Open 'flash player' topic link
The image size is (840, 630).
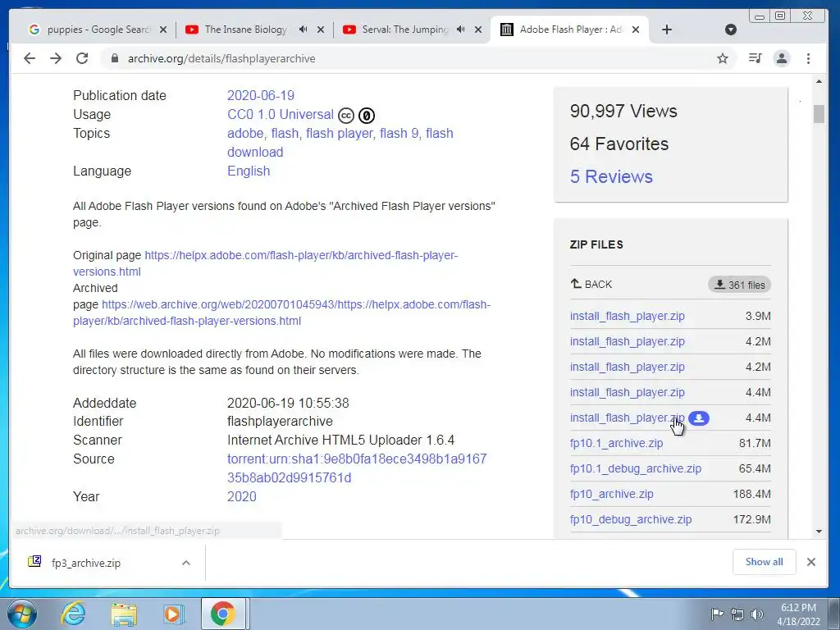(x=339, y=134)
